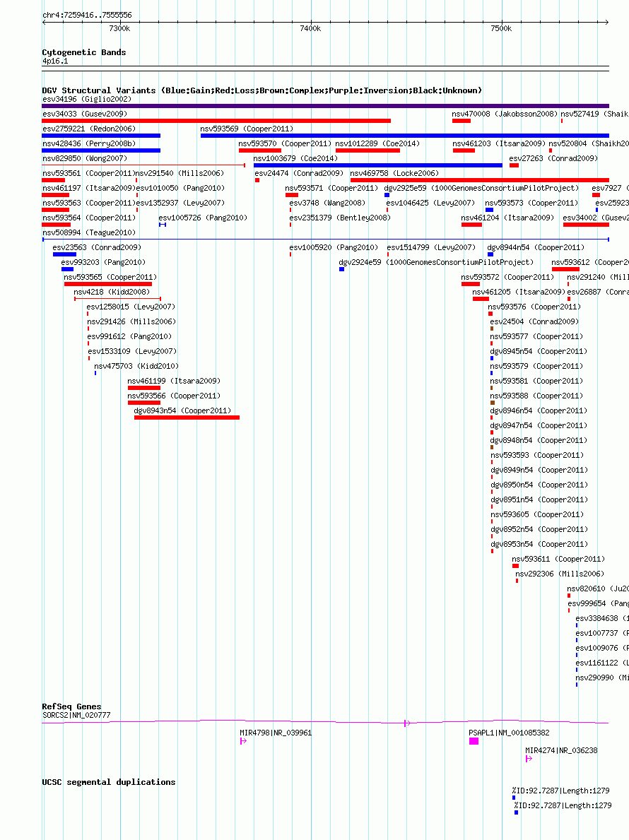Select esv24504 (Conrad2009) variant label

(x=535, y=322)
